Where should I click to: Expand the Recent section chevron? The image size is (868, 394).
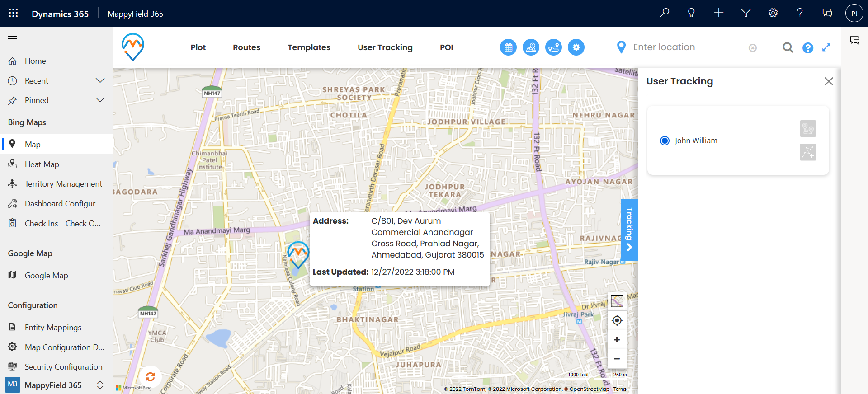pos(100,80)
